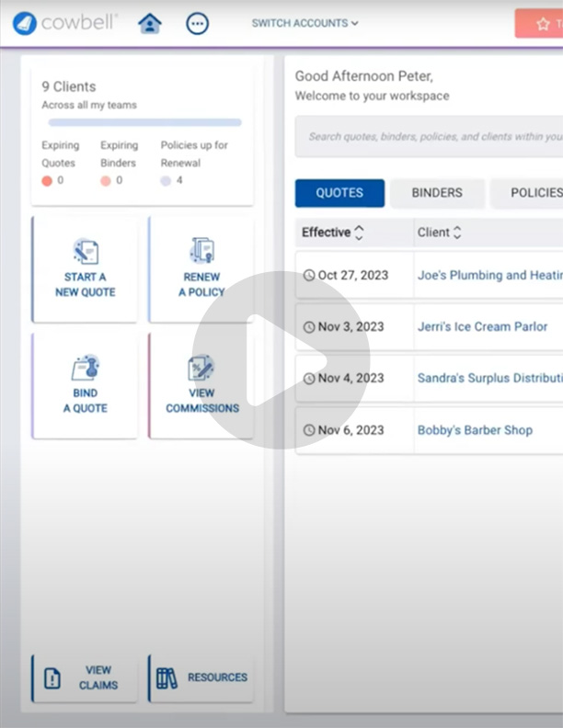Select View Commissions text label
Image resolution: width=563 pixels, height=728 pixels.
pyautogui.click(x=202, y=400)
